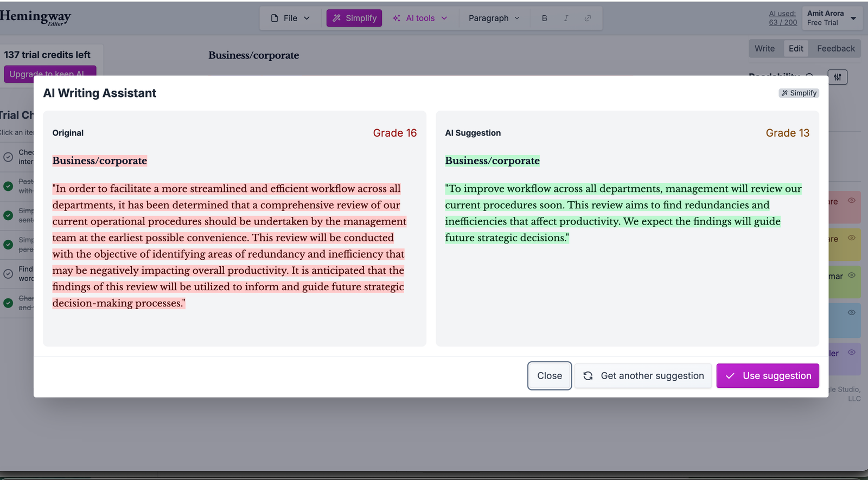Viewport: 868px width, 480px height.
Task: Toggle the green check beside the 'Past' checklist item
Action: pos(8,186)
